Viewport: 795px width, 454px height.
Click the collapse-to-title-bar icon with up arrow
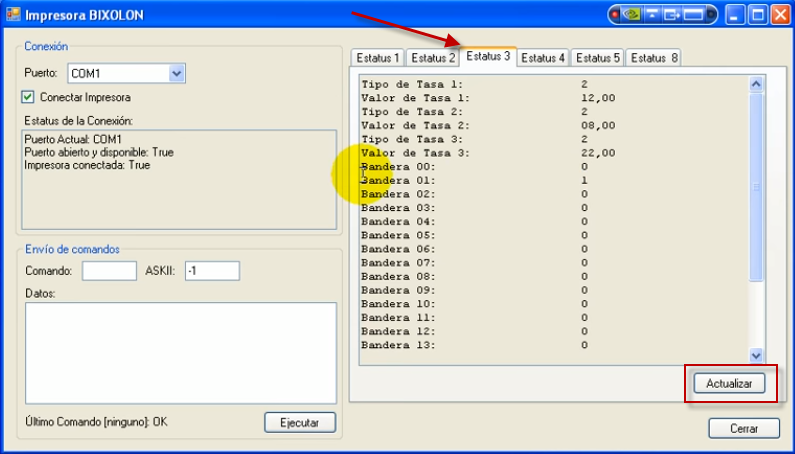(652, 15)
